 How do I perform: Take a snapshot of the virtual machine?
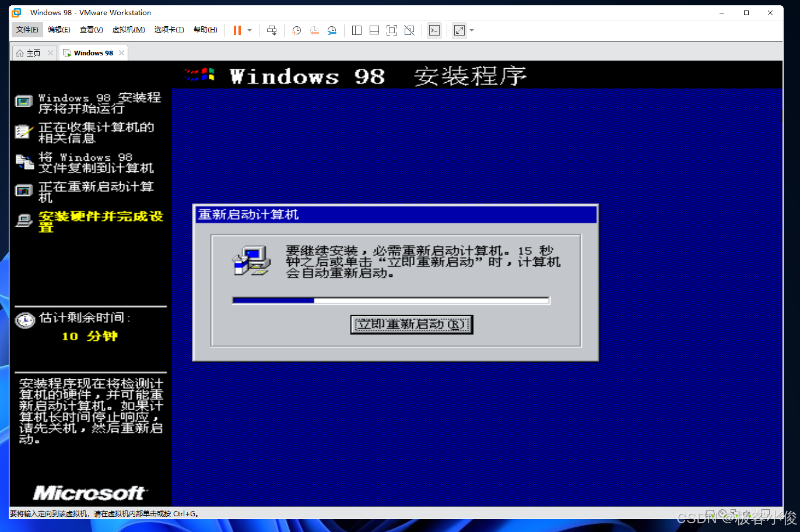point(296,30)
